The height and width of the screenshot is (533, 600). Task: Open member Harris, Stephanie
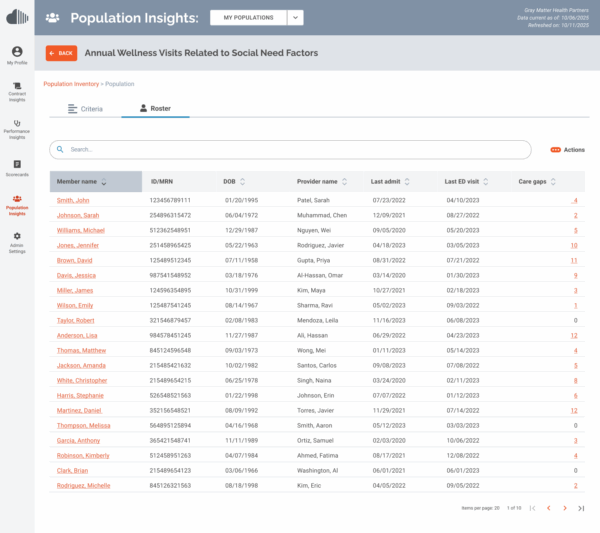(80, 395)
